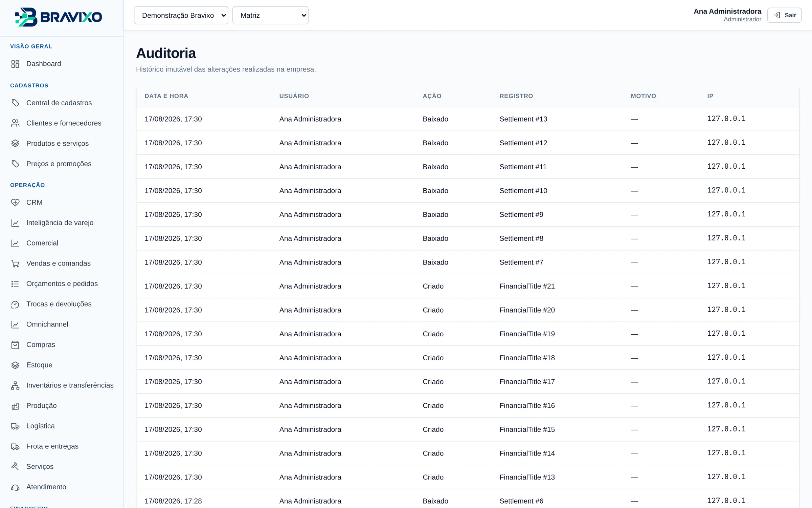Click the Trocas e devoluções icon
This screenshot has height=508, width=812.
coord(15,304)
